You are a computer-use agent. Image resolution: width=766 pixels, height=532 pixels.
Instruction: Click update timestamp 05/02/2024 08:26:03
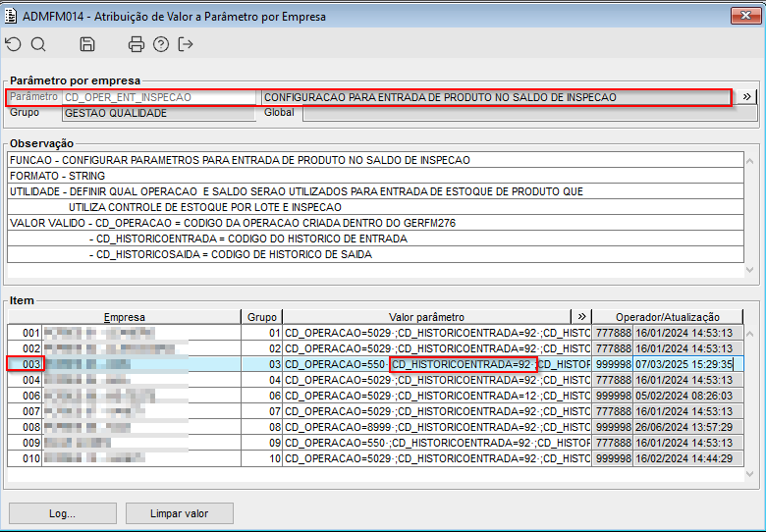687,396
